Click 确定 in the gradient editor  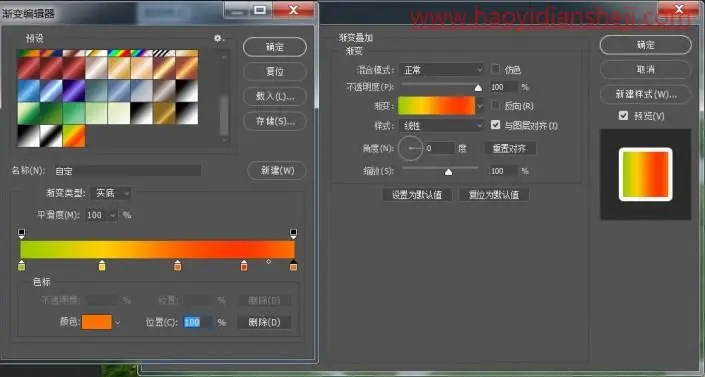pyautogui.click(x=275, y=47)
